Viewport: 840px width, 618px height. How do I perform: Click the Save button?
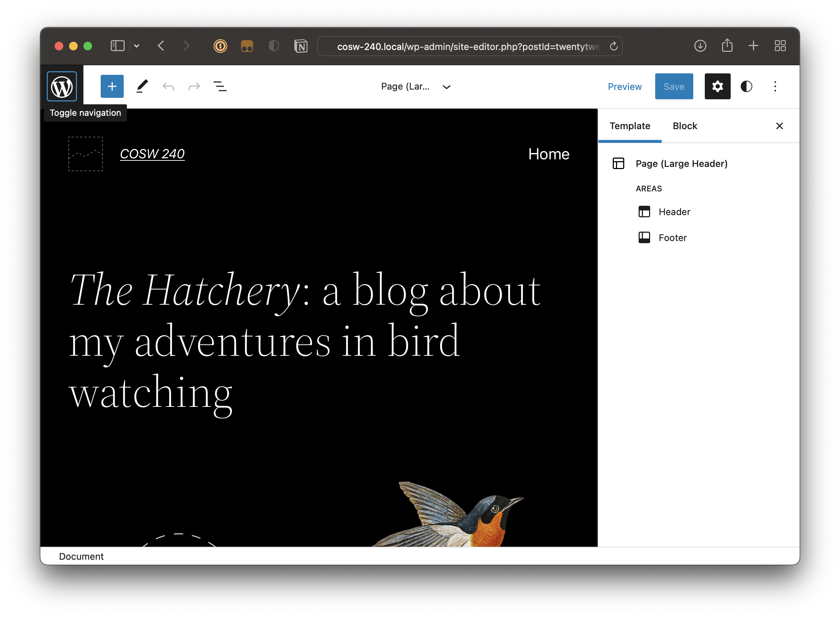click(x=674, y=86)
